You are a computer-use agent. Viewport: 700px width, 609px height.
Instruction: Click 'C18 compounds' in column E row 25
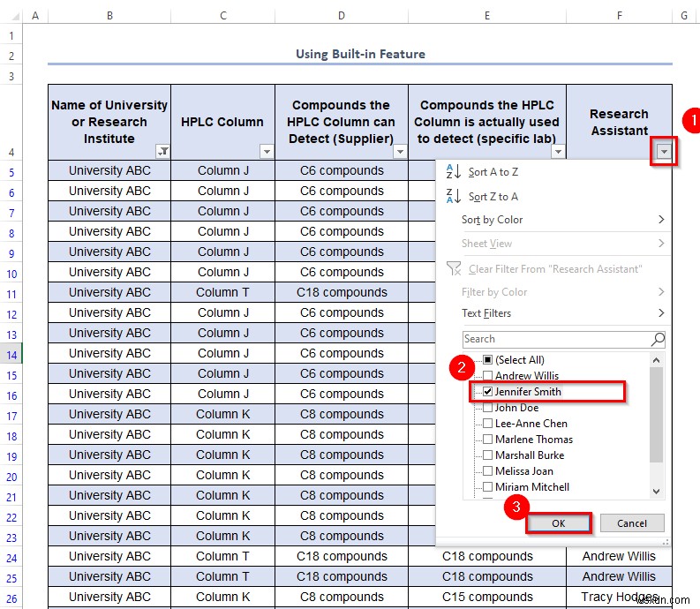(487, 576)
